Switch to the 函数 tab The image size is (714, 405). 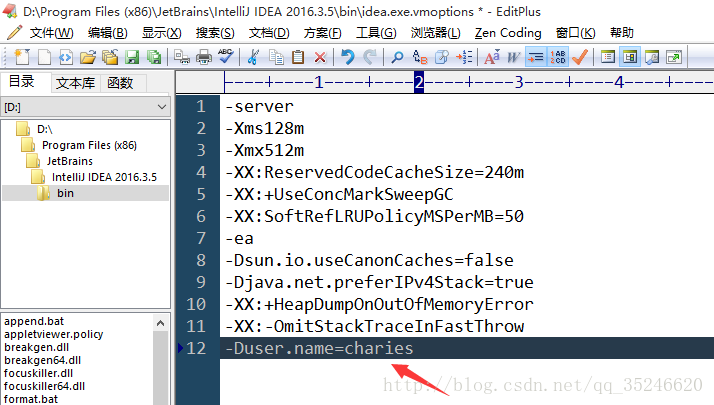pos(120,83)
